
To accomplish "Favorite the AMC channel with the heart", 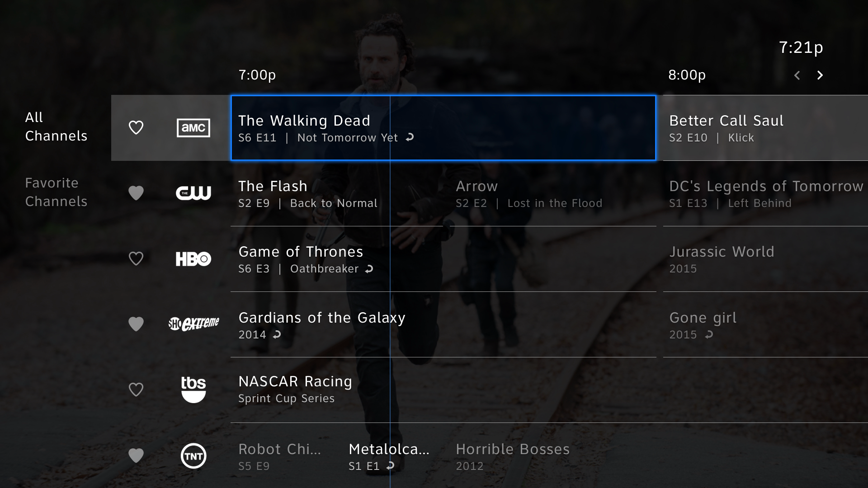I will pos(136,127).
